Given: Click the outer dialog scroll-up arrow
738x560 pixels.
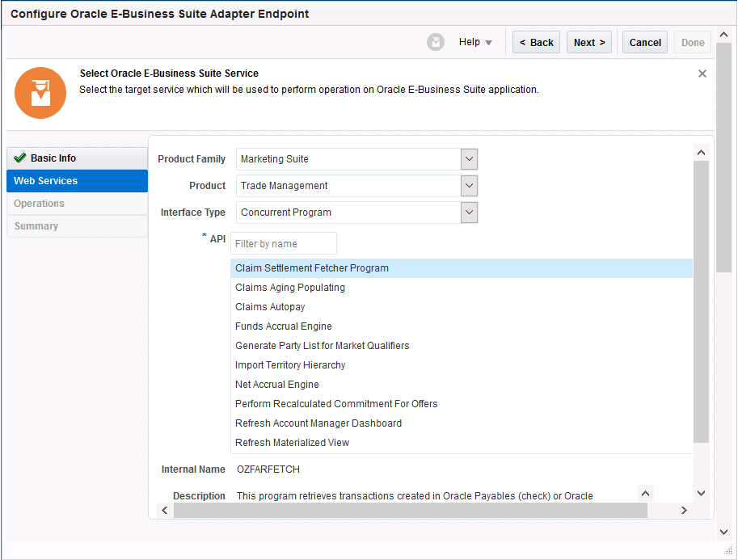Looking at the screenshot, I should click(x=723, y=35).
